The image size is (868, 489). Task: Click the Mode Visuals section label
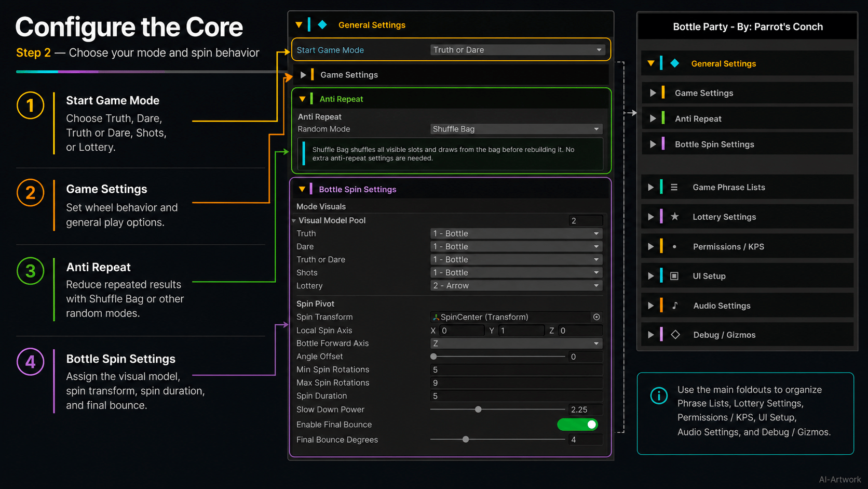(x=321, y=206)
